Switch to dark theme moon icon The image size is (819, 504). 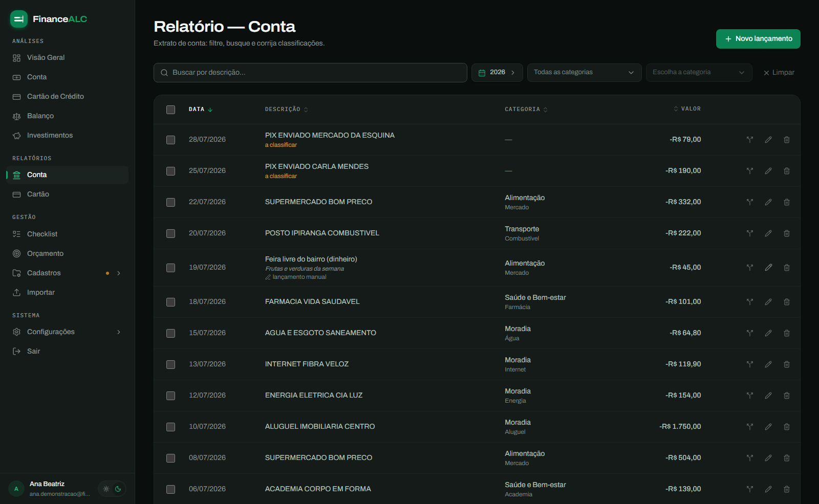point(118,489)
